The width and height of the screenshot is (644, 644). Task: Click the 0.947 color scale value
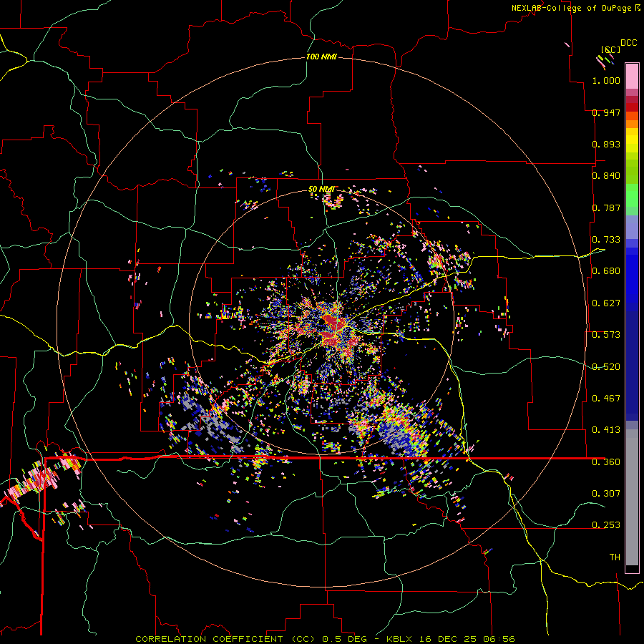[606, 112]
